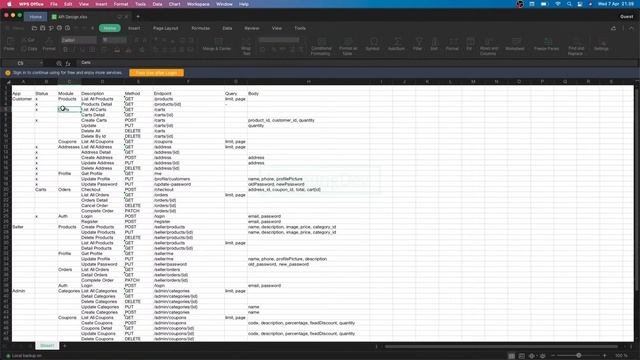Viewport: 640px width, 360px height.
Task: Open the font size dropdown
Action: (x=114, y=40)
